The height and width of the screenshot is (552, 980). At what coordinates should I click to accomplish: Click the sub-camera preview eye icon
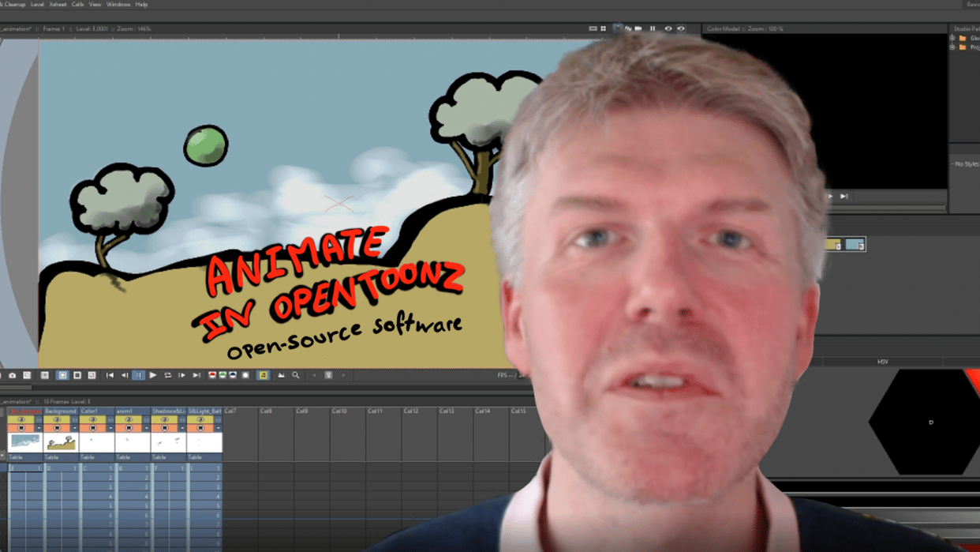[681, 28]
